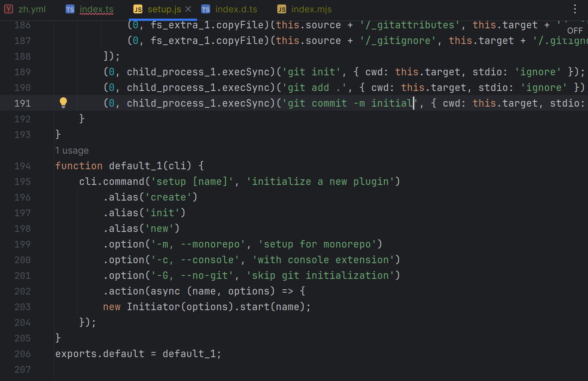This screenshot has width=588, height=381.
Task: Click the JS icon on the index.mjs tab
Action: coord(282,9)
